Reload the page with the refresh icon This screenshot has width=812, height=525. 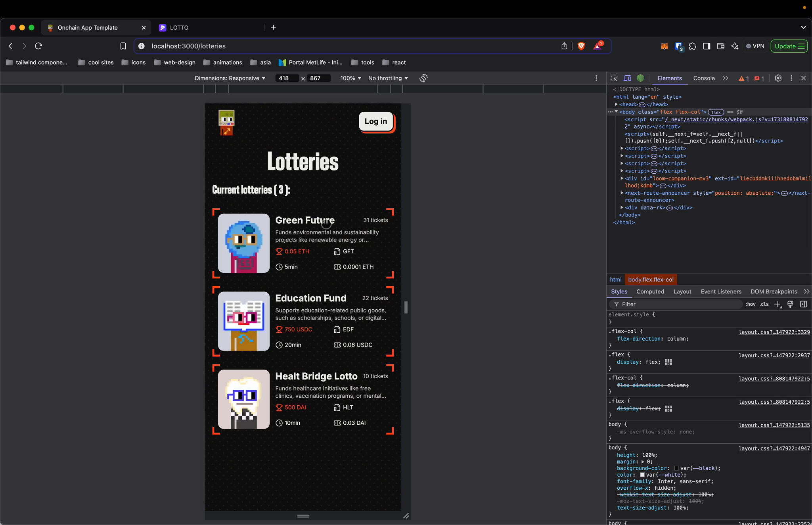[x=38, y=46]
